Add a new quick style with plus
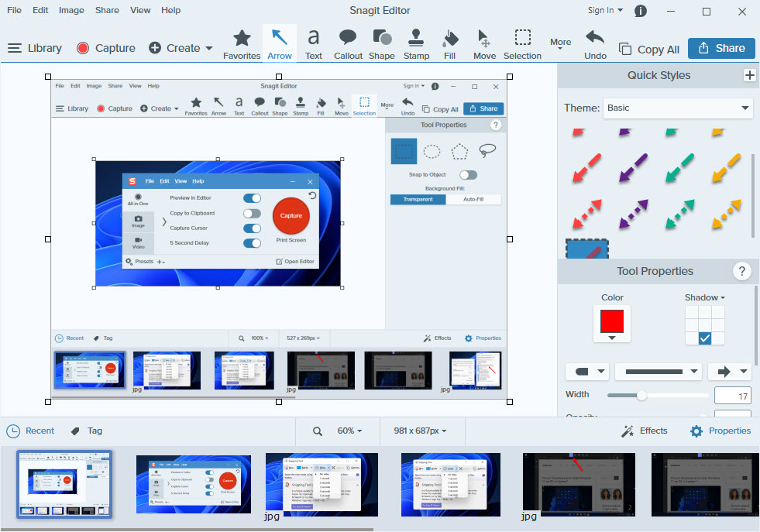Viewport: 760px width, 532px height. click(749, 75)
